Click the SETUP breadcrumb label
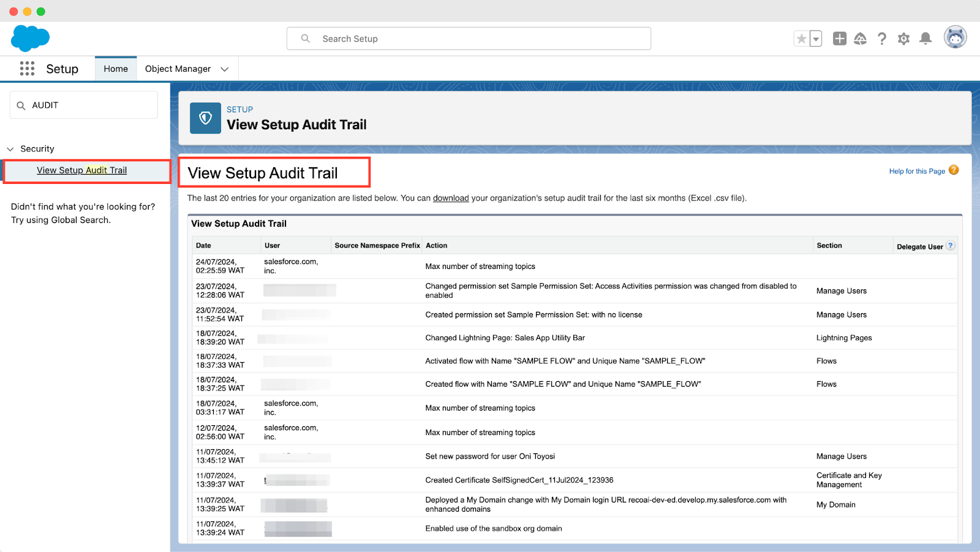Viewport: 980px width, 552px height. (x=239, y=110)
